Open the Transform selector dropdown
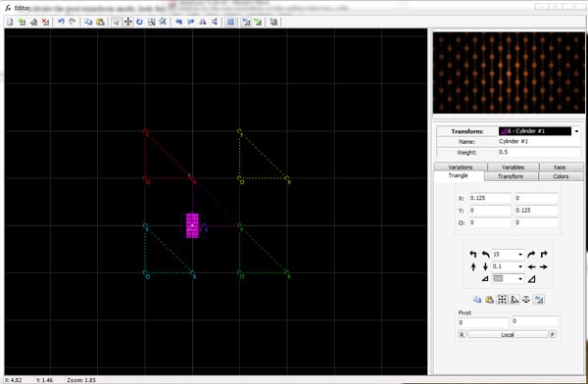This screenshot has height=384, width=588. click(576, 131)
